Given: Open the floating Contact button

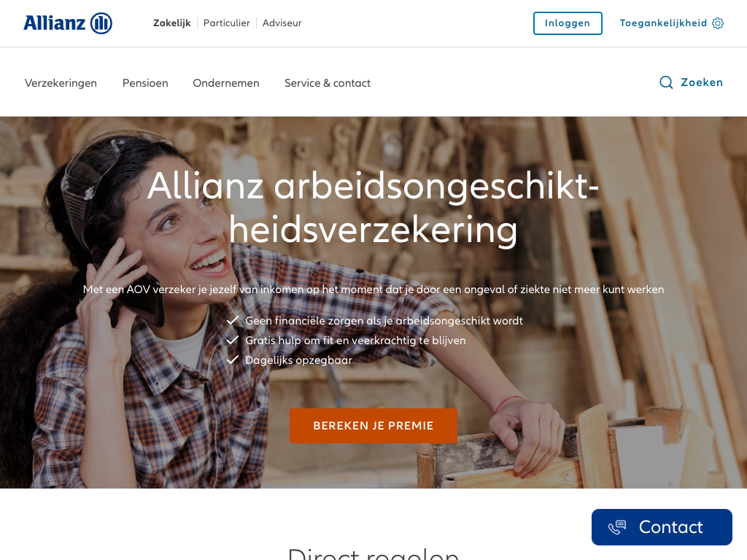Looking at the screenshot, I should pos(662,527).
